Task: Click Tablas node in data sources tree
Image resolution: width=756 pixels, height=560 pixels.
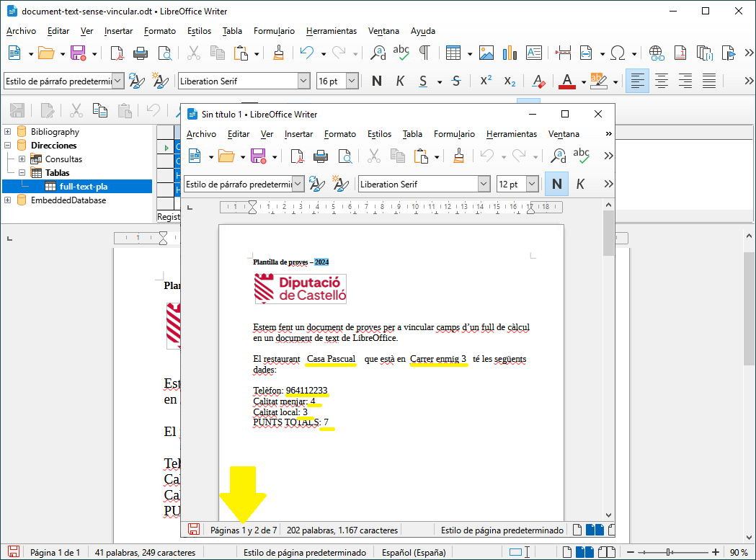Action: pos(58,173)
